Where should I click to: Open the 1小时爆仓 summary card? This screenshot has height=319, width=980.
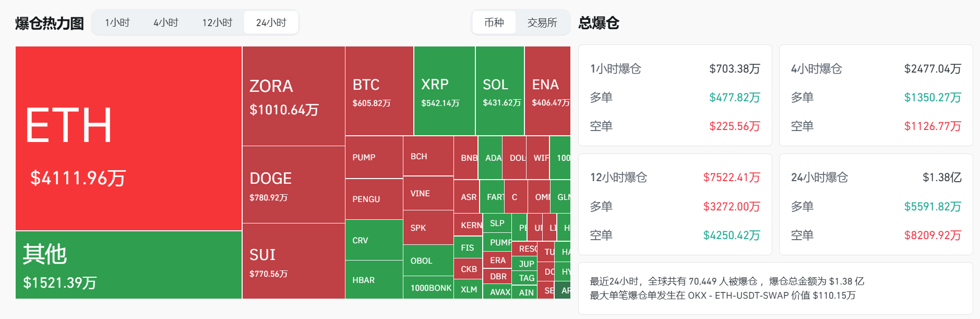coord(675,96)
